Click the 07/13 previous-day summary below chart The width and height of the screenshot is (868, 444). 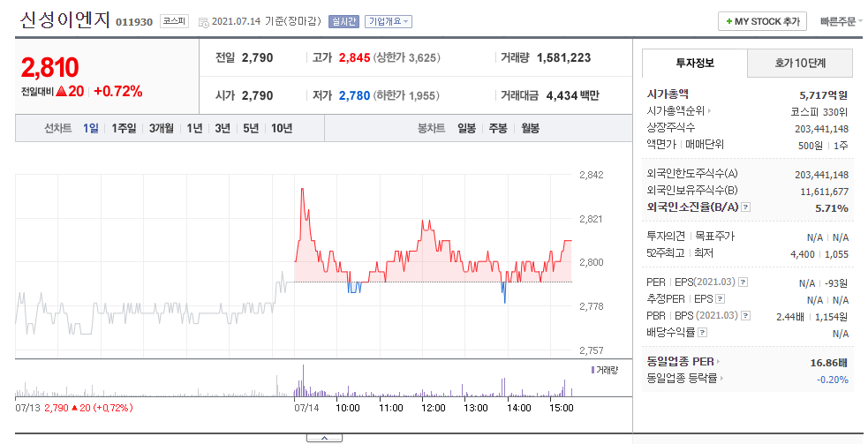coord(74,408)
